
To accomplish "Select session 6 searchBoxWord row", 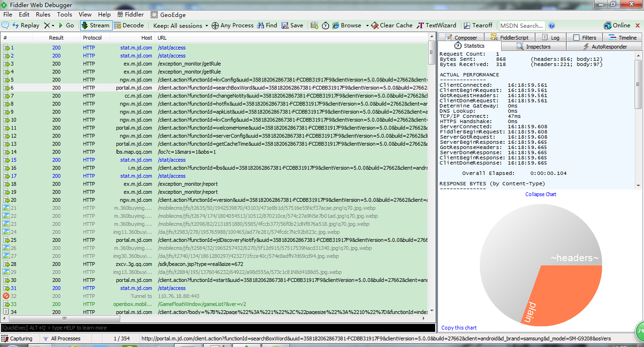I will (215, 88).
